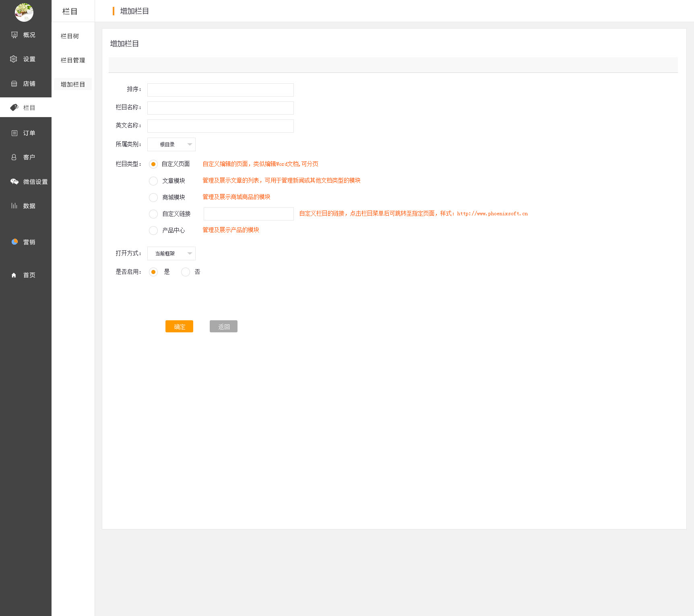Focus the 栏目名称 text input field
Image resolution: width=694 pixels, height=616 pixels.
tap(220, 108)
